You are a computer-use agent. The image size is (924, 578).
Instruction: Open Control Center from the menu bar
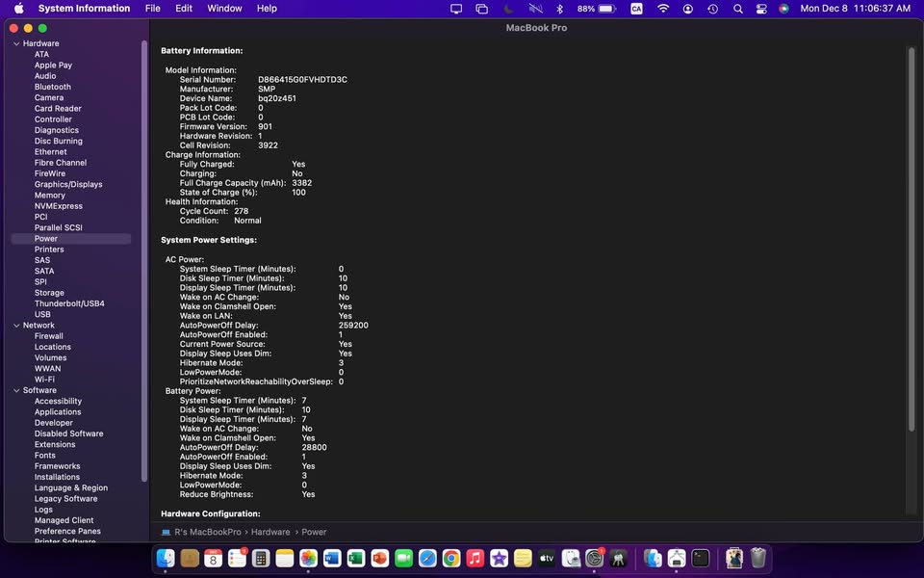pyautogui.click(x=761, y=9)
